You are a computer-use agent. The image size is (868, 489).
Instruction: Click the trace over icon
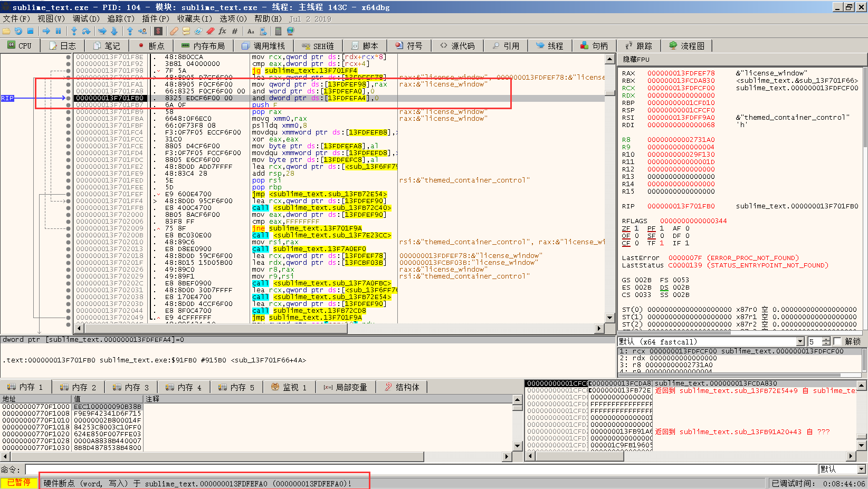[x=114, y=32]
